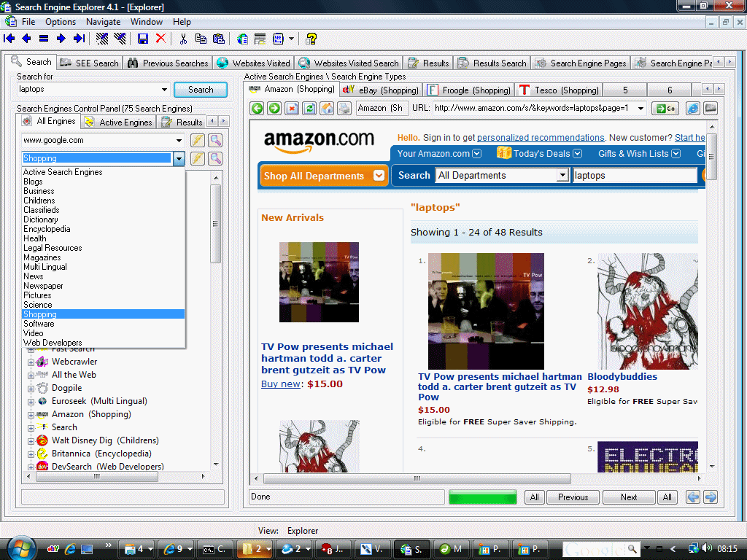Click the browser Home icon
This screenshot has height=560, width=747.
pyautogui.click(x=327, y=109)
